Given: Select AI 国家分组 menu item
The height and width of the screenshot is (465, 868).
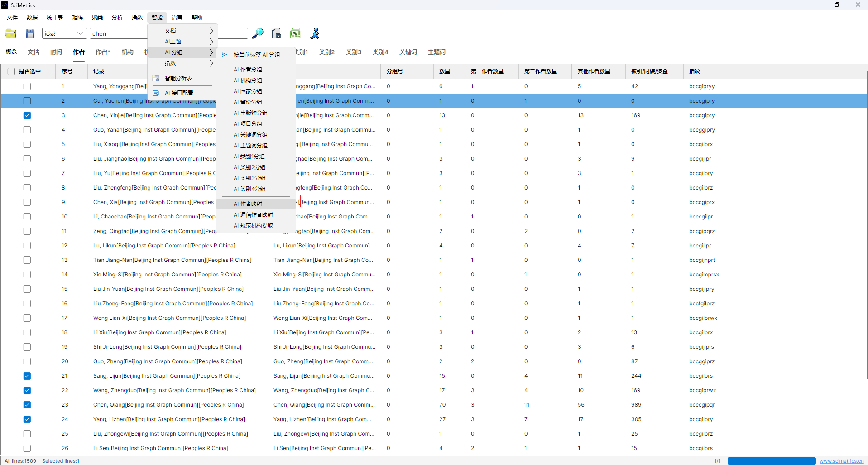Looking at the screenshot, I should click(256, 91).
